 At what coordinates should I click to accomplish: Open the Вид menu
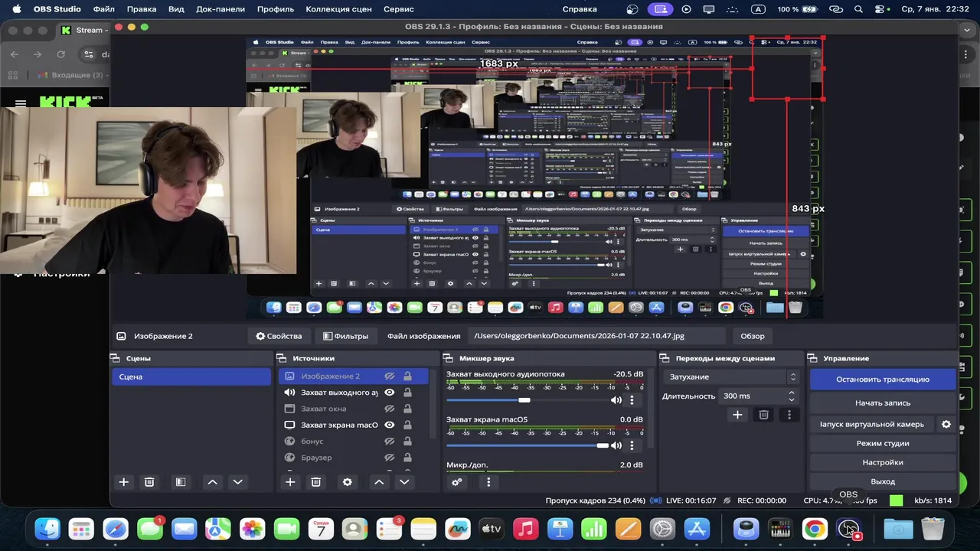[x=176, y=9]
